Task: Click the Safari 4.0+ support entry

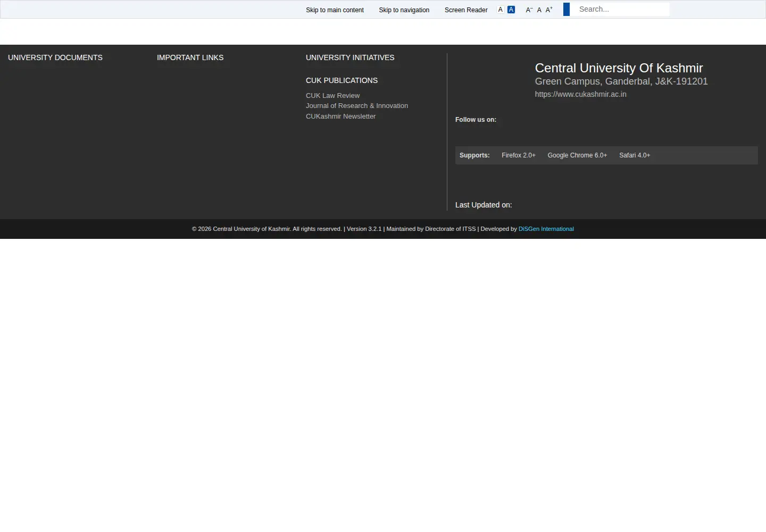Action: click(x=635, y=155)
